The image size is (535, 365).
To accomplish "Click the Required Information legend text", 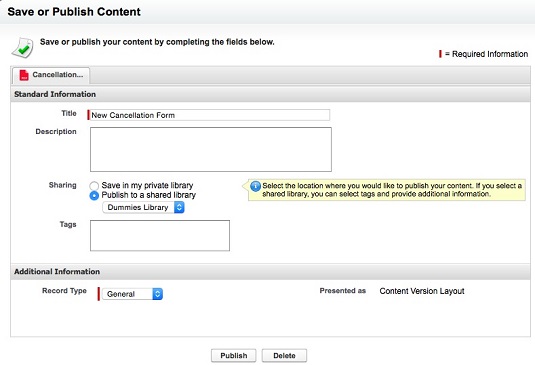I will (490, 54).
